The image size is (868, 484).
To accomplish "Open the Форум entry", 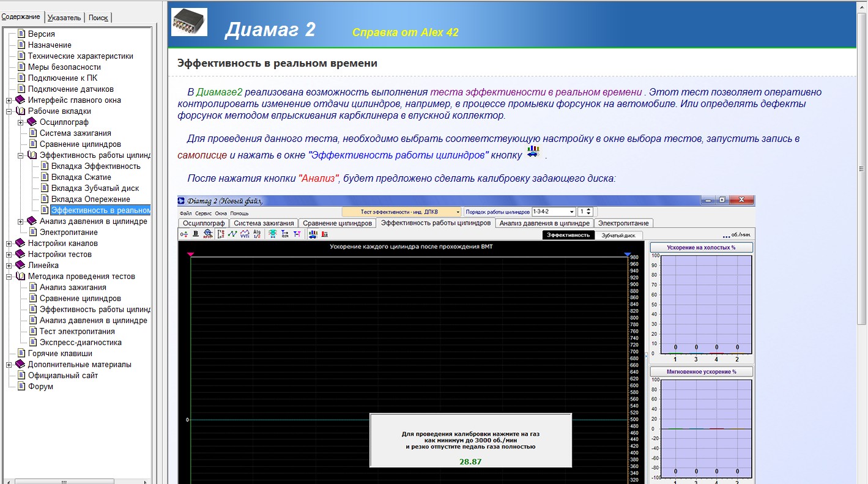I will pos(40,387).
